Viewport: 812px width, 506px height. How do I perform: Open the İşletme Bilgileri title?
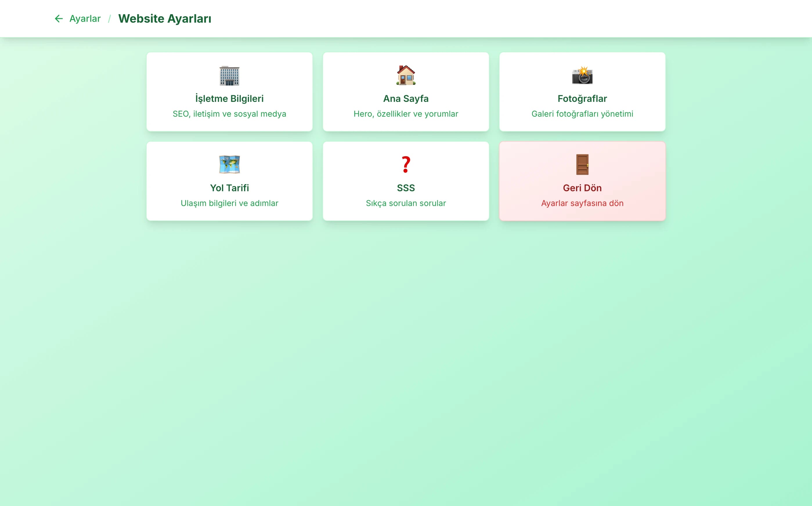click(x=229, y=99)
